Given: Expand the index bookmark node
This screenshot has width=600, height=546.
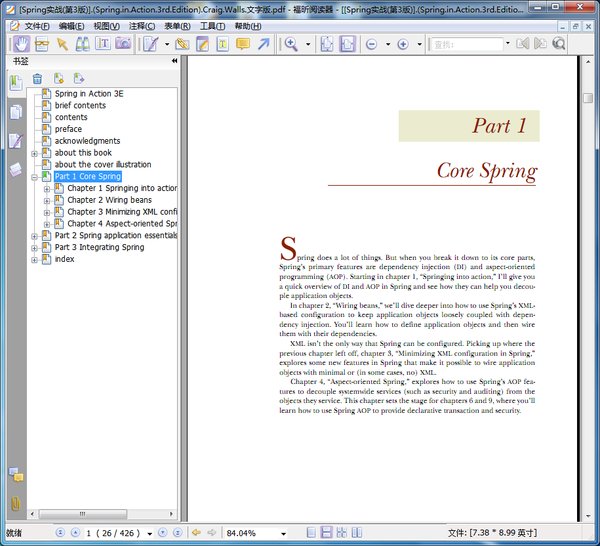Looking at the screenshot, I should [34, 260].
